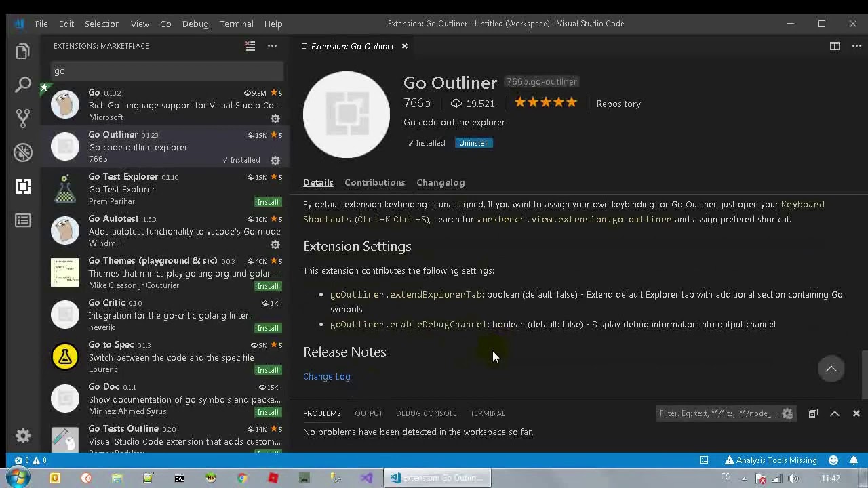Open Extensions panel More Actions menu
The height and width of the screenshot is (488, 868).
coord(272,46)
